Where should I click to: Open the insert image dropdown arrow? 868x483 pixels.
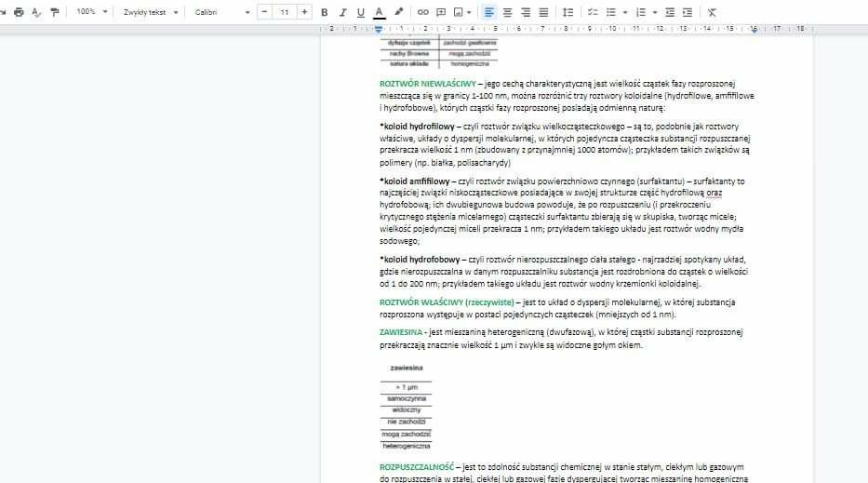(469, 12)
